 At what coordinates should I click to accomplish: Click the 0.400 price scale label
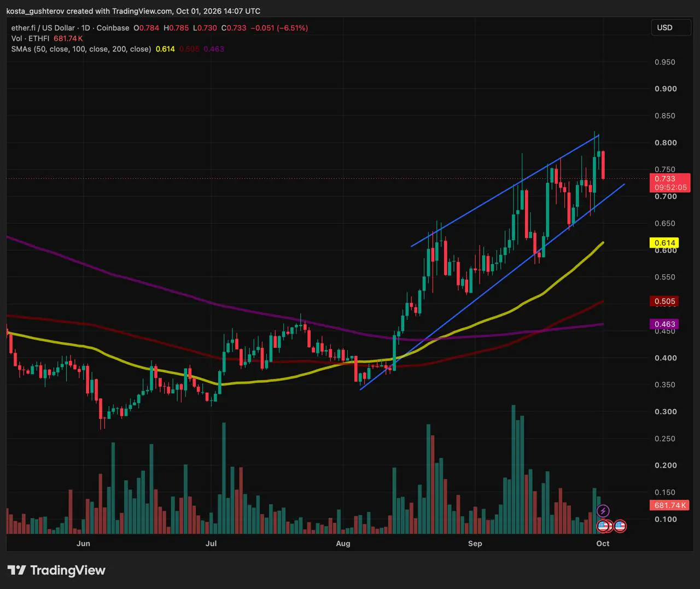pyautogui.click(x=666, y=358)
